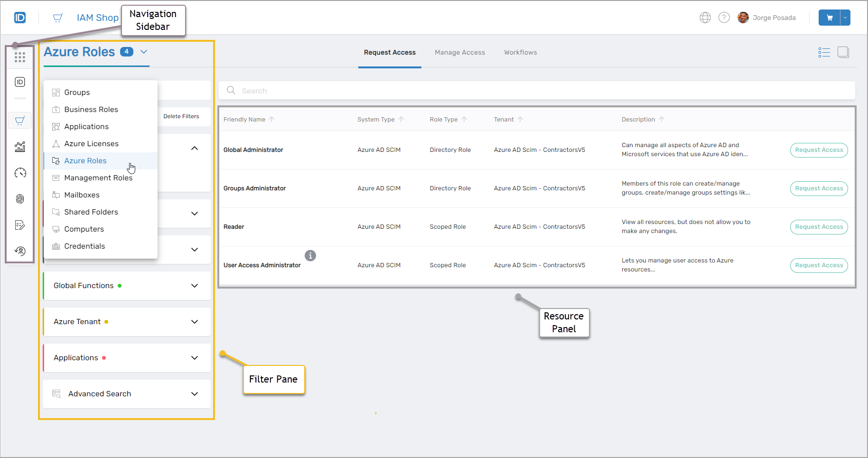Request access for Global Administrator role
The image size is (868, 458).
pos(819,150)
